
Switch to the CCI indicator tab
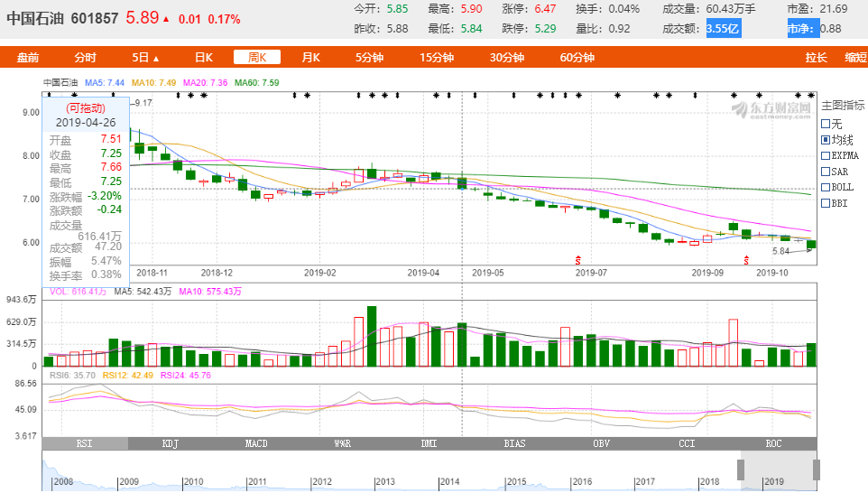coord(687,443)
